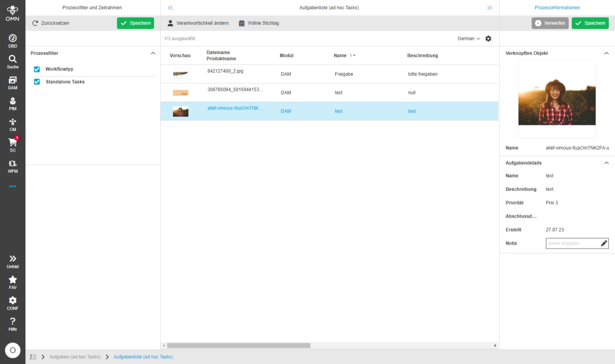Open the shopping cart SC icon

[13, 145]
